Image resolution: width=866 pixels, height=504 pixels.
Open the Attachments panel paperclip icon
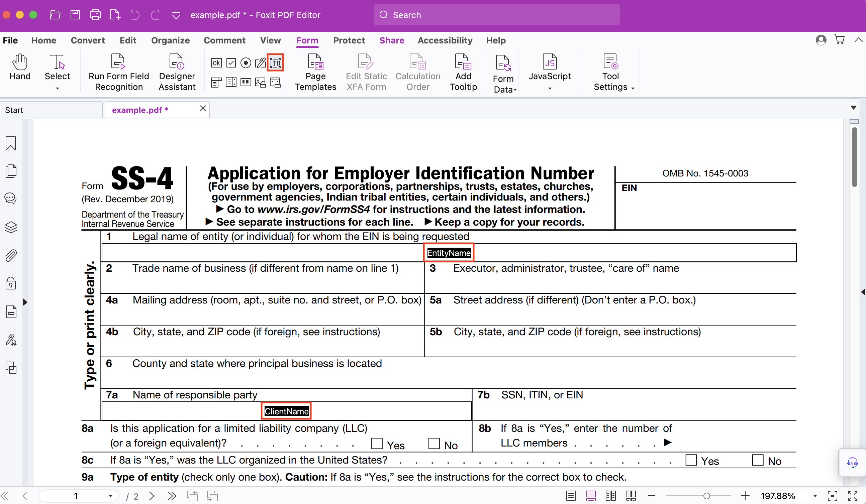click(11, 255)
